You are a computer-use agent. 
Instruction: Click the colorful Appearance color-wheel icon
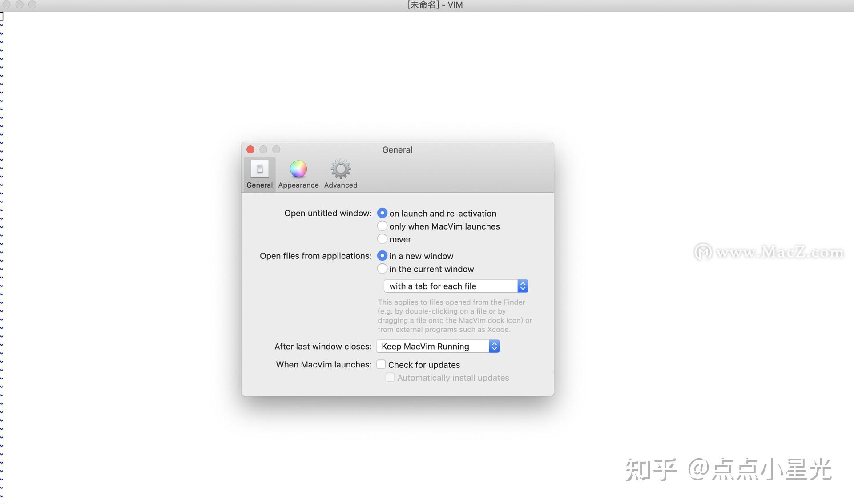point(298,169)
